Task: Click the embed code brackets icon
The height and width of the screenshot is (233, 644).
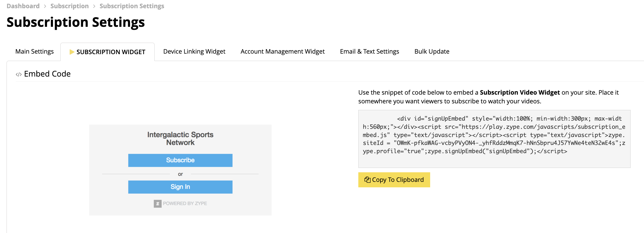Action: (x=19, y=74)
